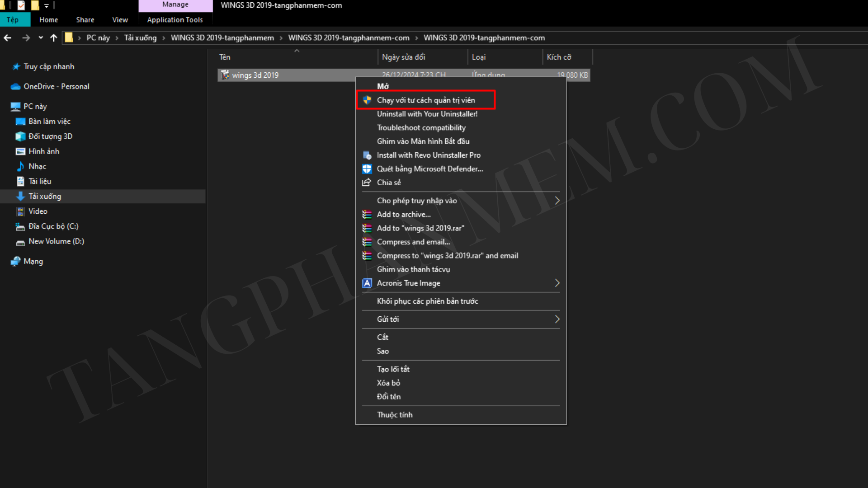Open the OneDrive - Personal cloud icon

click(x=15, y=87)
